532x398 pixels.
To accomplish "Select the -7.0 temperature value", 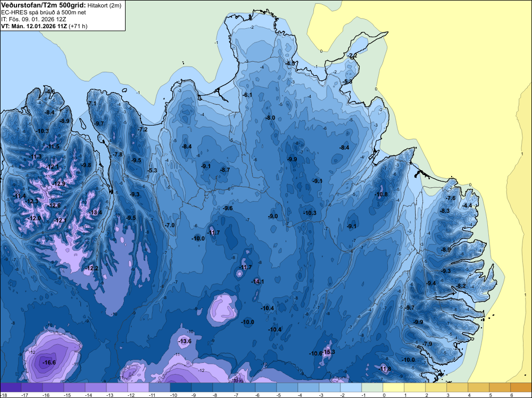I will tap(170, 225).
